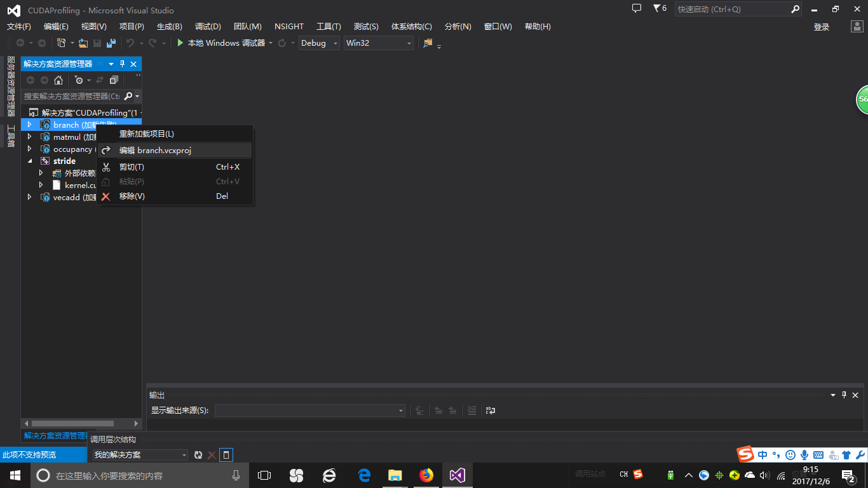Viewport: 868px width, 488px height.
Task: Expand the occupancy project node
Action: 29,149
